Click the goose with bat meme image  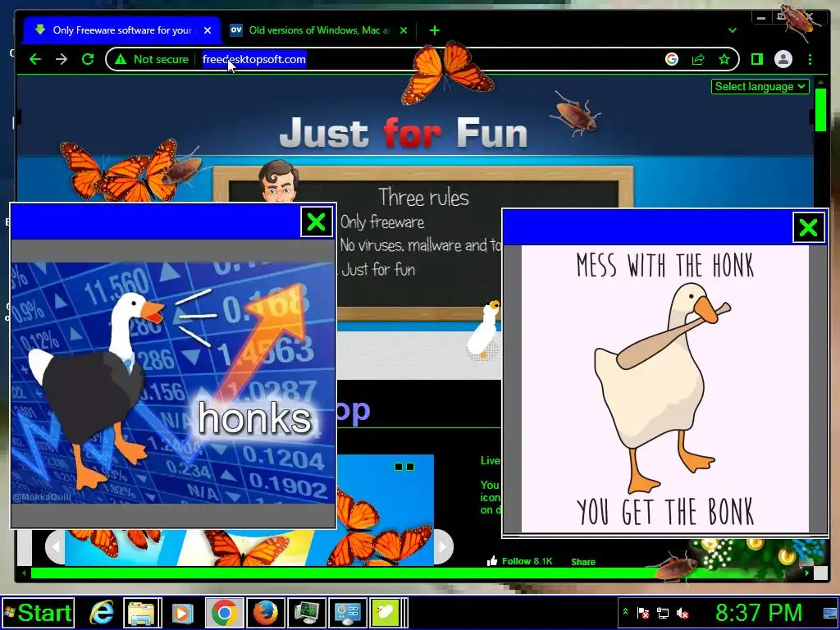(664, 389)
